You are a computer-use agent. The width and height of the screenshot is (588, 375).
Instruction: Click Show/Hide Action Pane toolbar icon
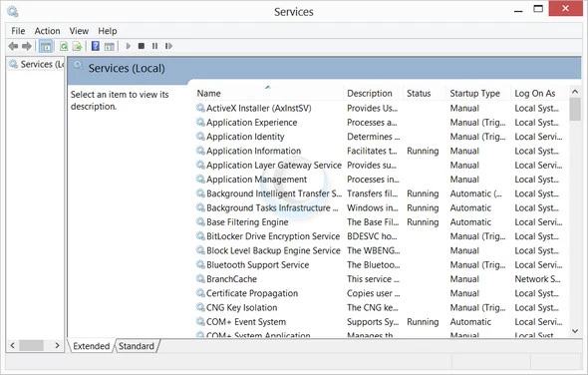coord(109,47)
